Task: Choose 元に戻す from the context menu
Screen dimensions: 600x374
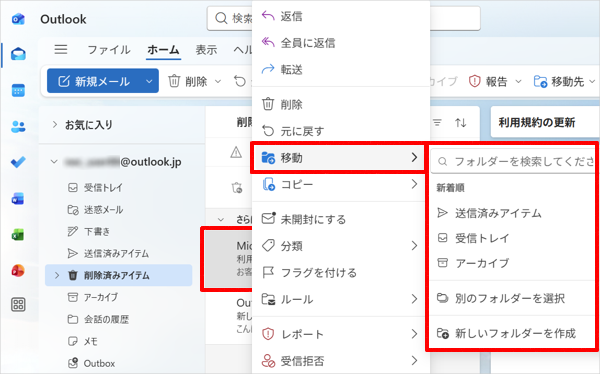Action: pyautogui.click(x=341, y=131)
